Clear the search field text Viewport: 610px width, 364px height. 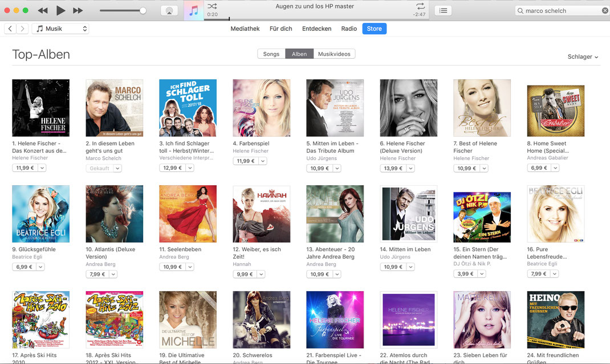605,11
